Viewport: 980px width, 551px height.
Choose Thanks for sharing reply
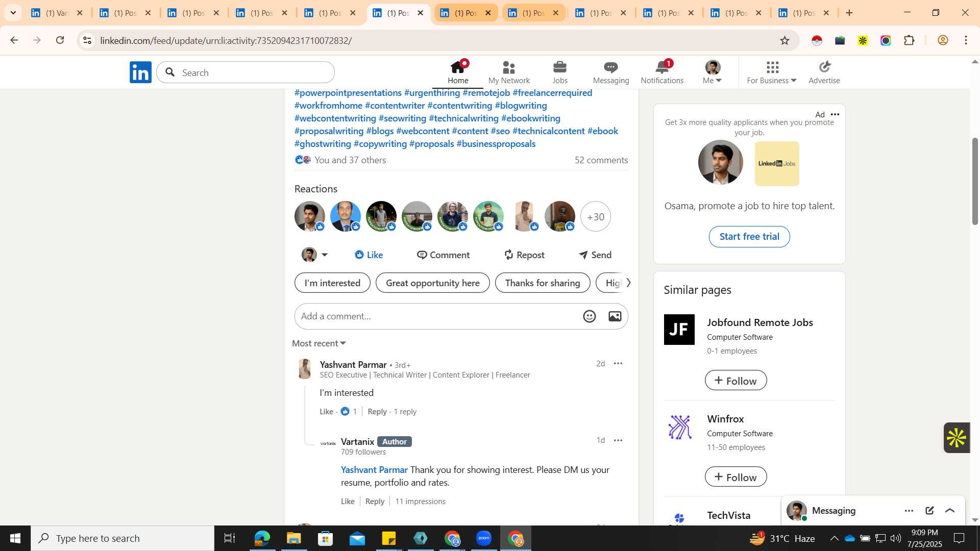(543, 283)
